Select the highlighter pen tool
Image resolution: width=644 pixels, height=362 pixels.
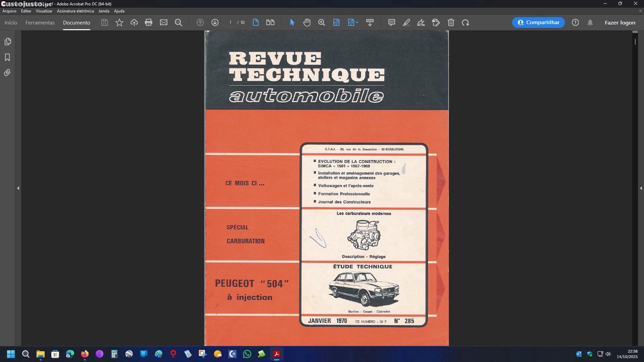[x=406, y=22]
